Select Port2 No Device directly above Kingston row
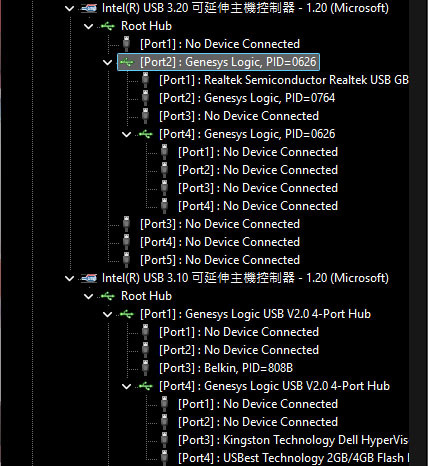The height and width of the screenshot is (466, 428). [258, 422]
